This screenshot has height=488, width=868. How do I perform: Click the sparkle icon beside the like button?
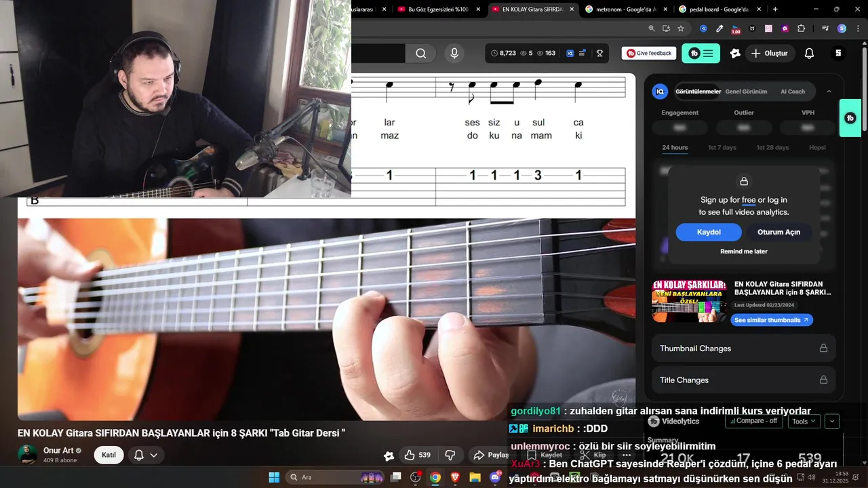click(x=389, y=455)
